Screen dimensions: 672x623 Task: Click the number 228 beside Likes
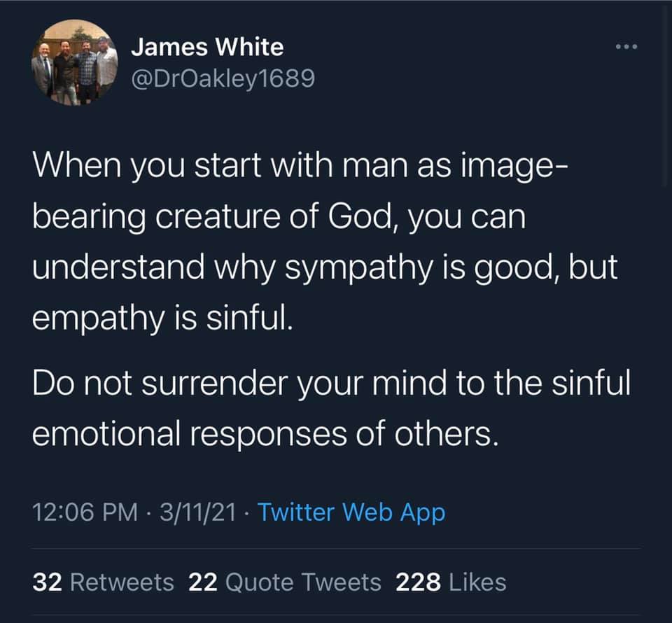pyautogui.click(x=418, y=582)
